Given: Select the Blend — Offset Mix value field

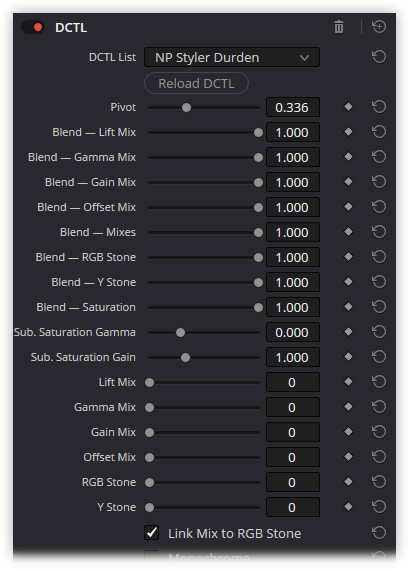Looking at the screenshot, I should (293, 207).
